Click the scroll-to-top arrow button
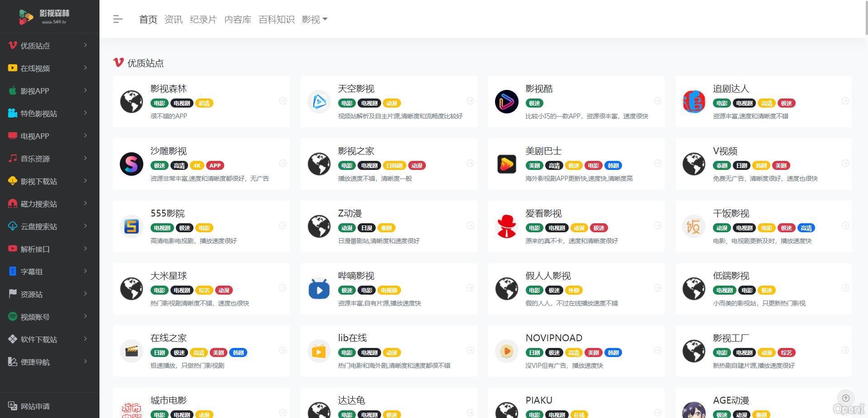868x418 pixels. point(845,398)
